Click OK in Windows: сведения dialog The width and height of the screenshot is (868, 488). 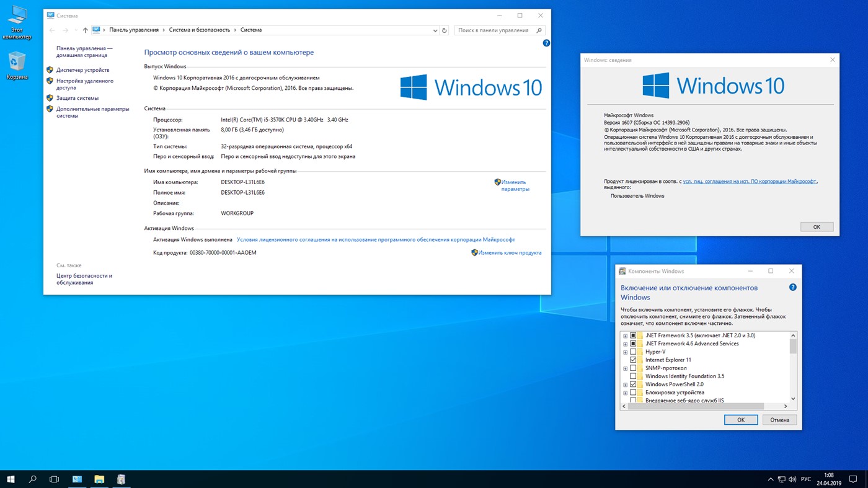[x=817, y=227]
